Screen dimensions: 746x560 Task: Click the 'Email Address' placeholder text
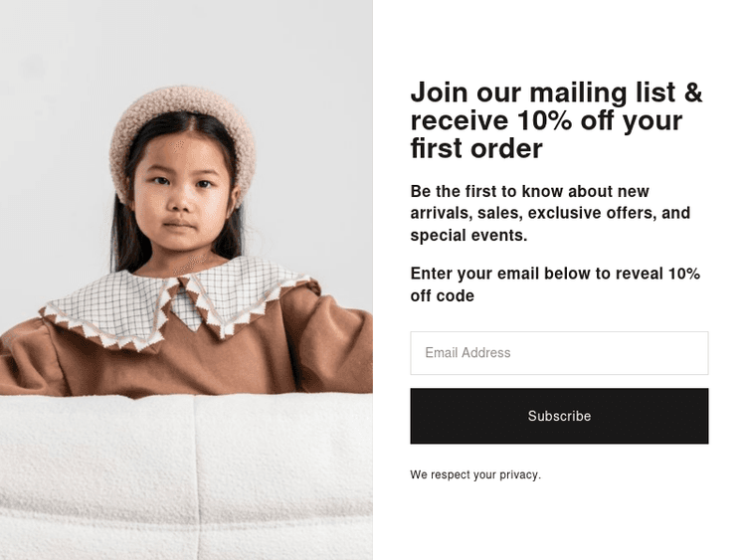(x=467, y=352)
